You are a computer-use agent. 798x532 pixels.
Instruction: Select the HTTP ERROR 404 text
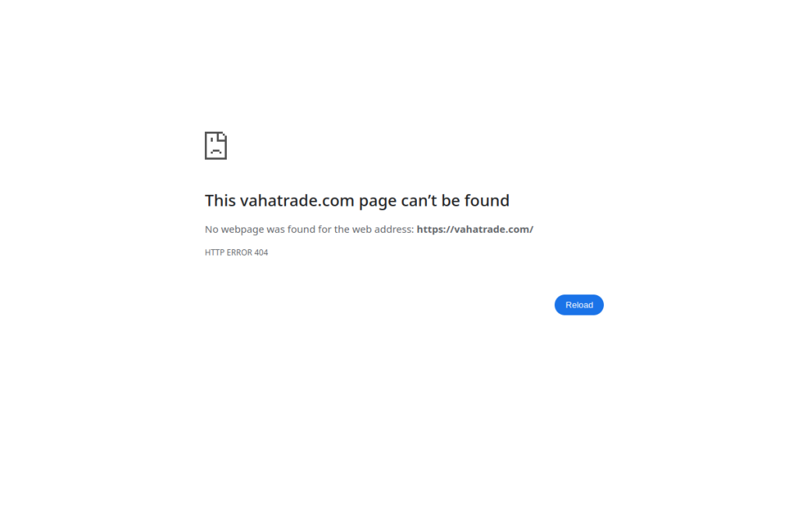pyautogui.click(x=236, y=252)
